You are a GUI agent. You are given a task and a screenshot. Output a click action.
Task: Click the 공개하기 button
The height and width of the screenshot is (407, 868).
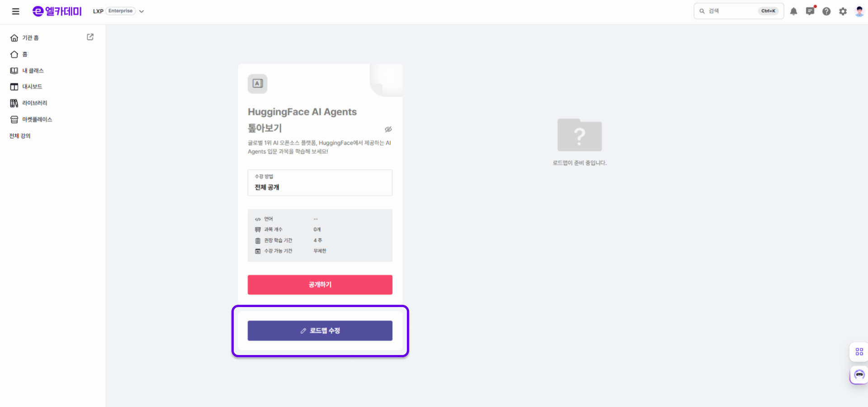(x=320, y=285)
